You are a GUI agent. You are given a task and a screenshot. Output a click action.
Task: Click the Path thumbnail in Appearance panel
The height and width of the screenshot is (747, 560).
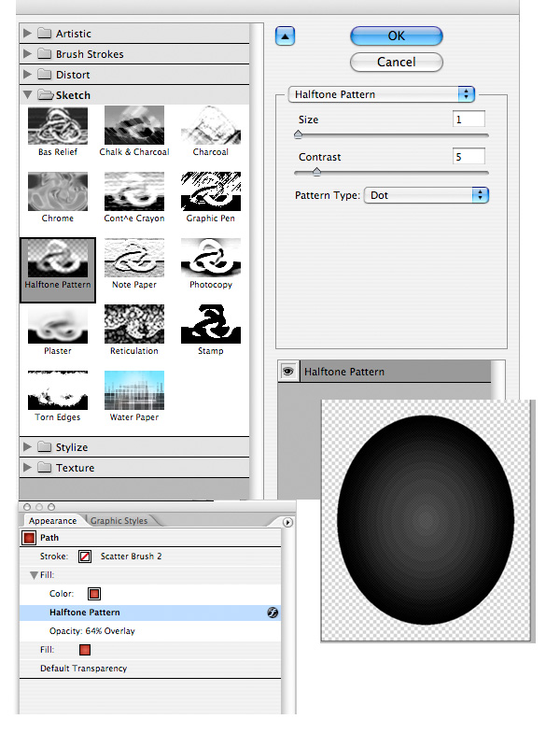pos(29,538)
